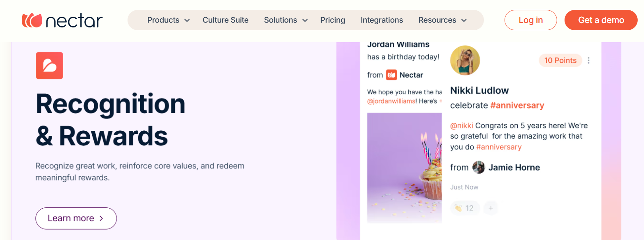644x240 pixels.
Task: Click the Nectar logo in the header
Action: 62,19
